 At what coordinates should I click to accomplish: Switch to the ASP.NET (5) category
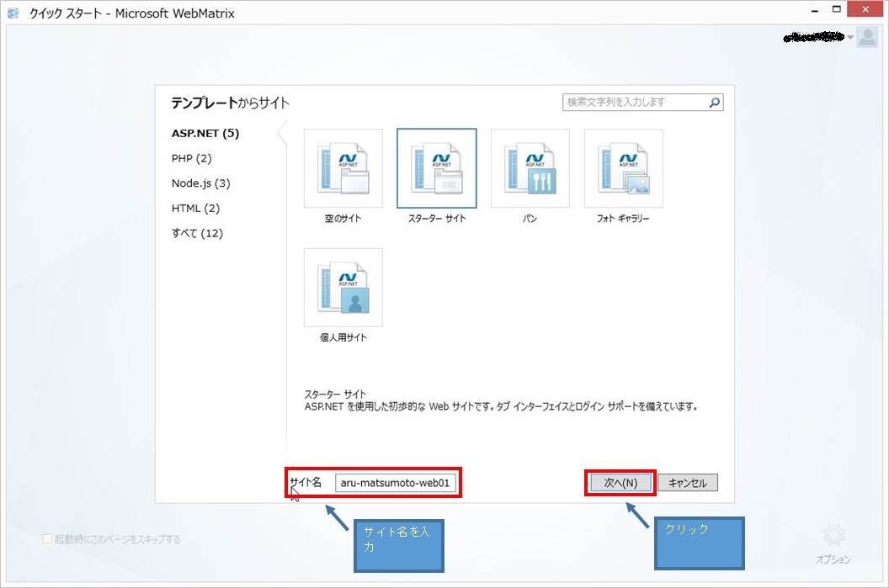coord(205,134)
